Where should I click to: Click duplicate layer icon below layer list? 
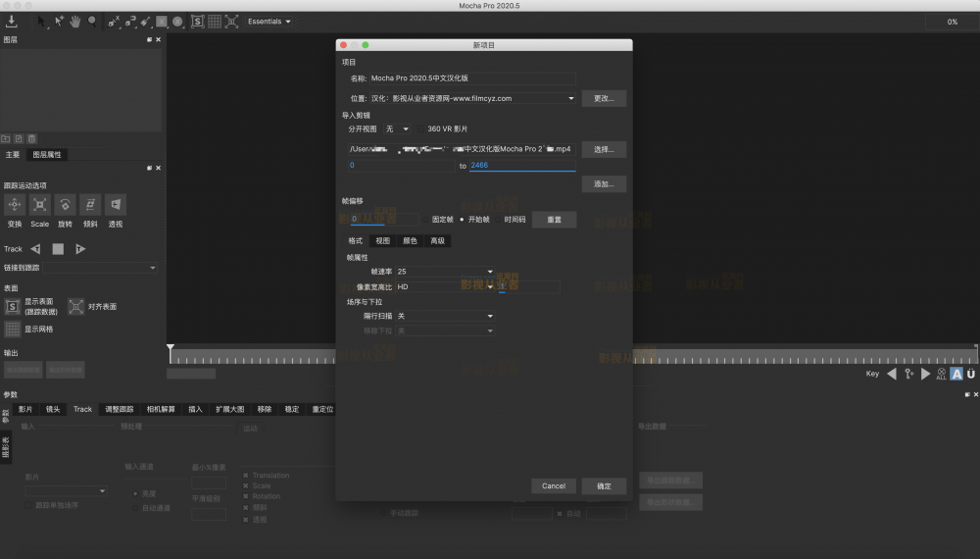[x=19, y=139]
